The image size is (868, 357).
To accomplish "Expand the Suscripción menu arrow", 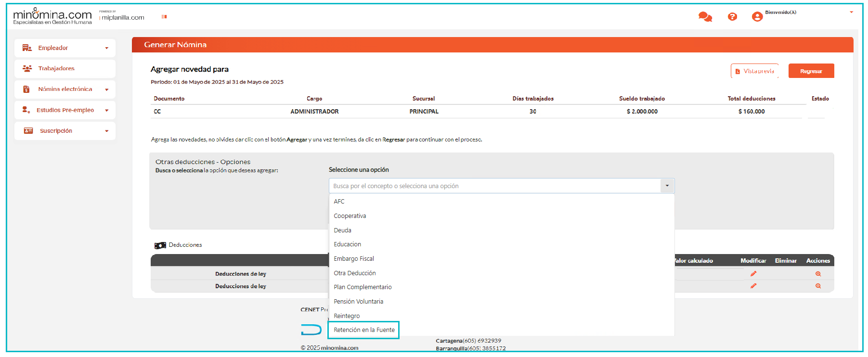I will pos(107,131).
